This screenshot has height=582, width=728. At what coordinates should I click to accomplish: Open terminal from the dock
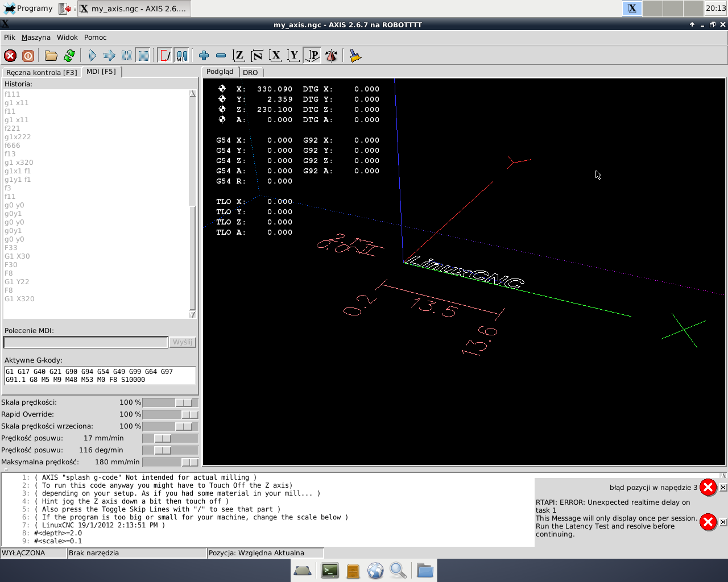(x=330, y=570)
